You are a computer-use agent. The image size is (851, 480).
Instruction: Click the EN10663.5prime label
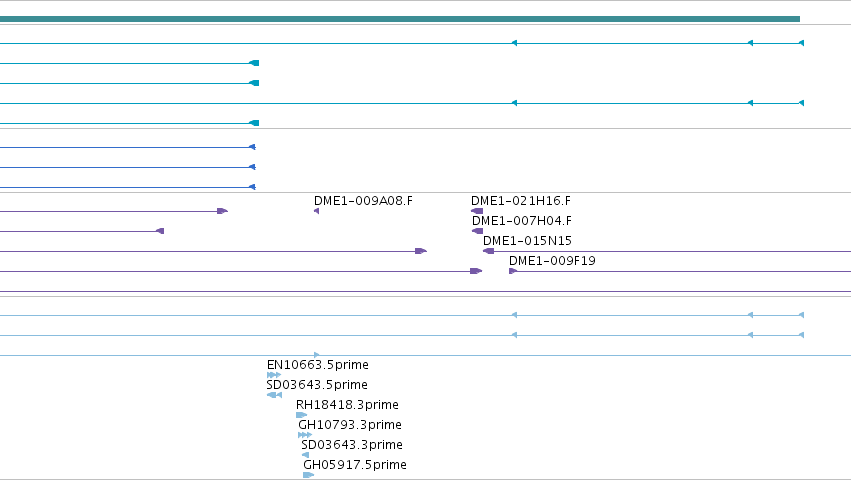(x=317, y=365)
